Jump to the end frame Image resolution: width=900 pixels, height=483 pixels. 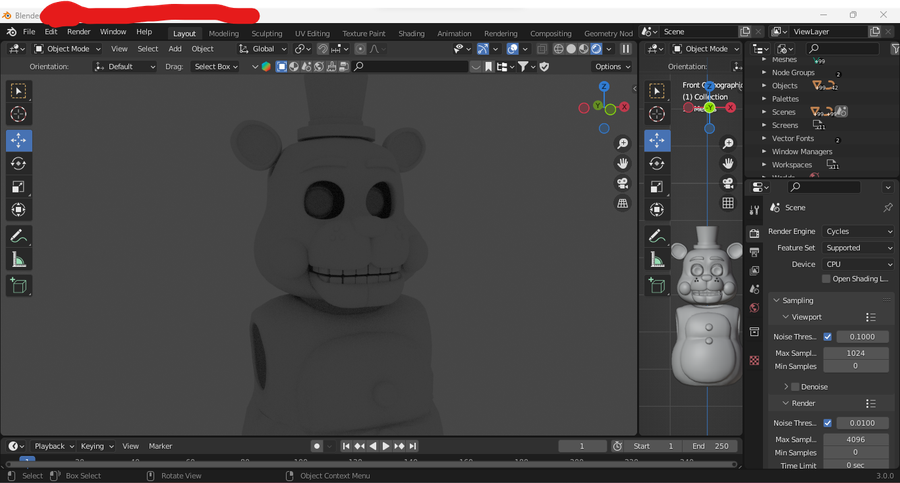(x=413, y=446)
